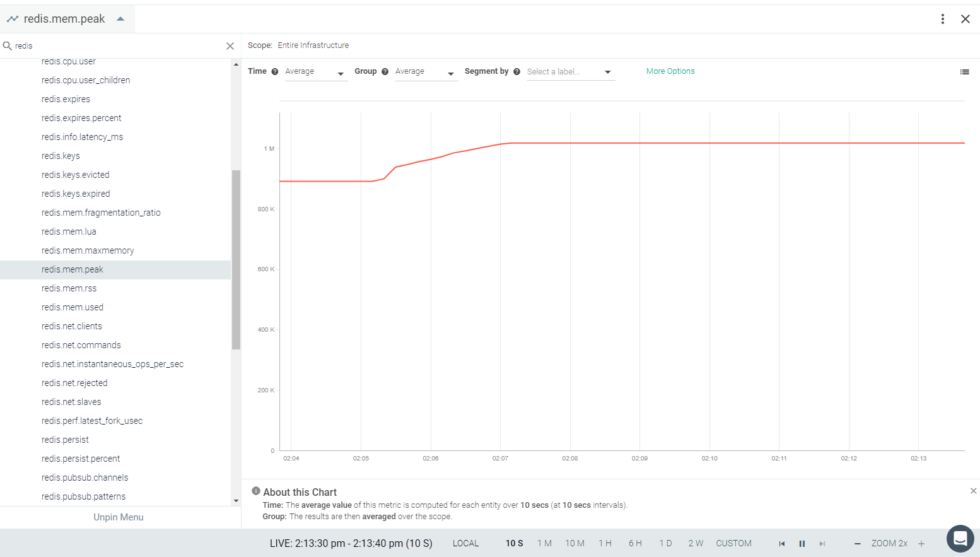
Task: Select redis.mem.used metric
Action: tap(115, 307)
